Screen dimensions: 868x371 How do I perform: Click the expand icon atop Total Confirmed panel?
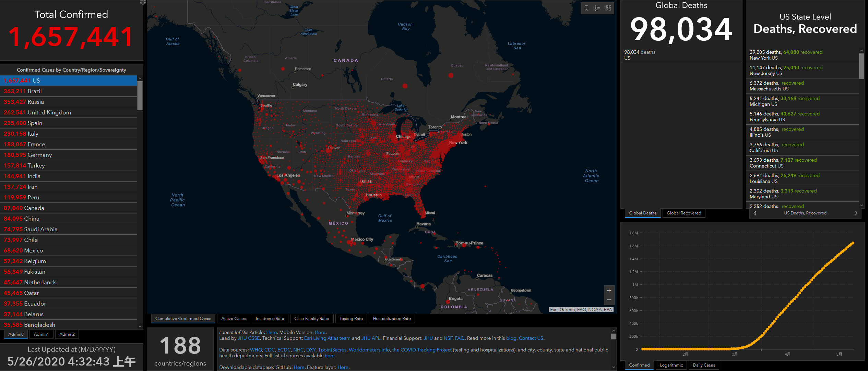pos(143,2)
